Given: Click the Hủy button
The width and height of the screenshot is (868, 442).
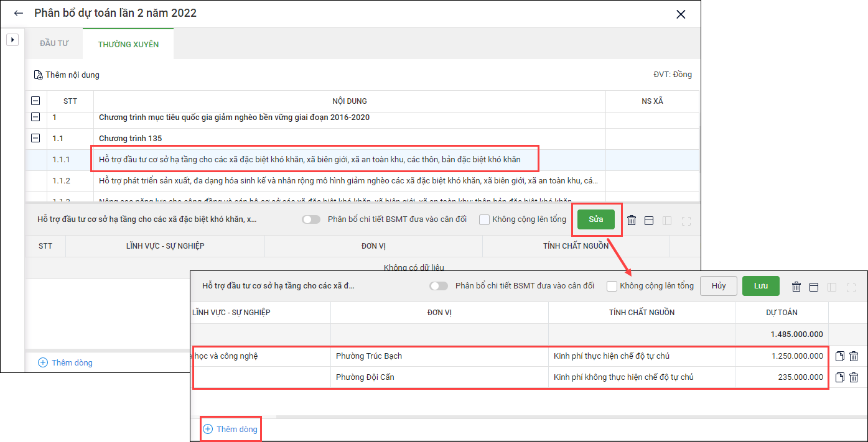Looking at the screenshot, I should point(719,286).
